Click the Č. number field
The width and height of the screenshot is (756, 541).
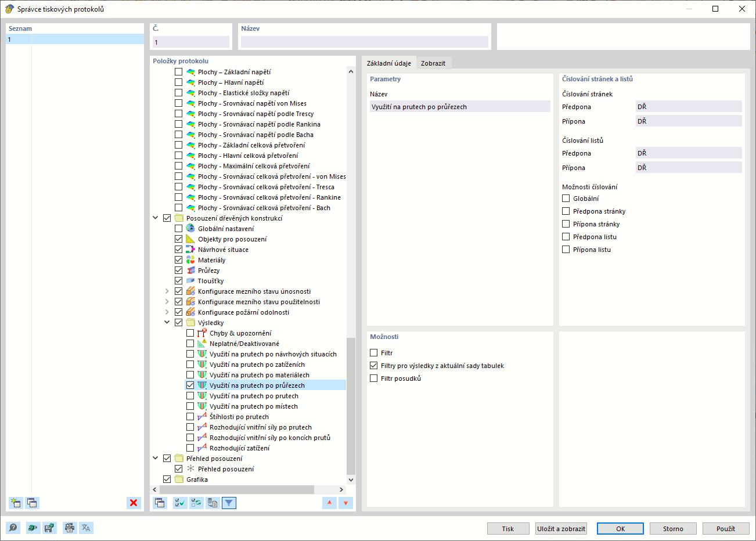(x=191, y=42)
